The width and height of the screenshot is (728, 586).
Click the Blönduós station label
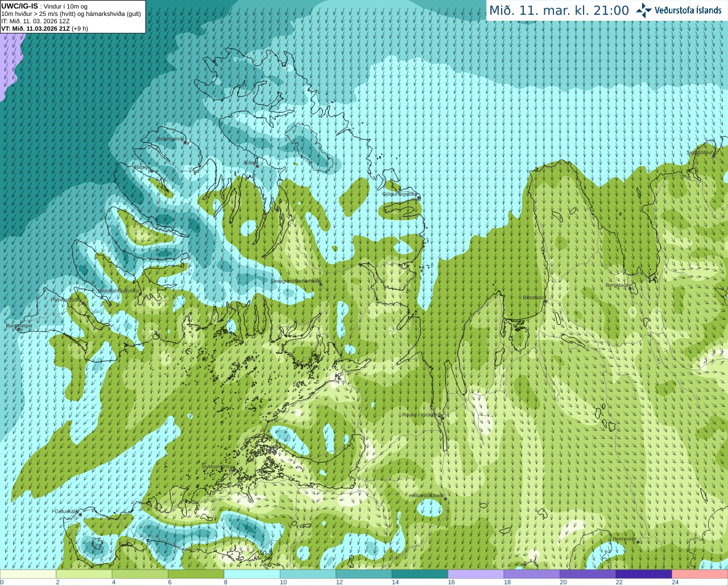coord(533,298)
